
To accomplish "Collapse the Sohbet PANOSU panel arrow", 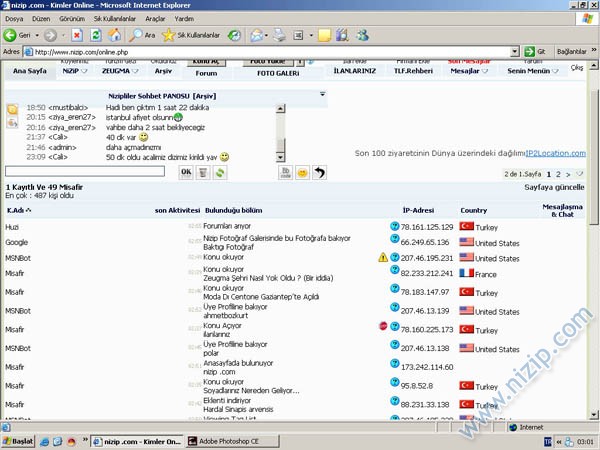I will (x=323, y=94).
